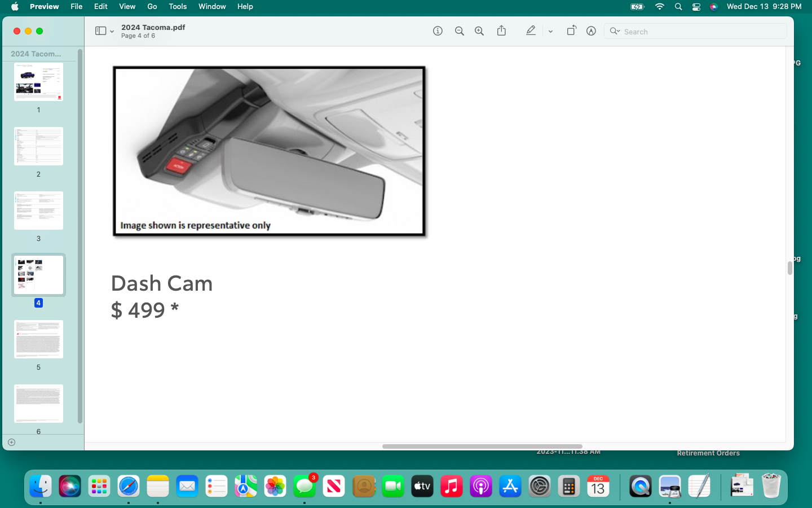812x508 pixels.
Task: Open the Tools menu
Action: [x=178, y=7]
